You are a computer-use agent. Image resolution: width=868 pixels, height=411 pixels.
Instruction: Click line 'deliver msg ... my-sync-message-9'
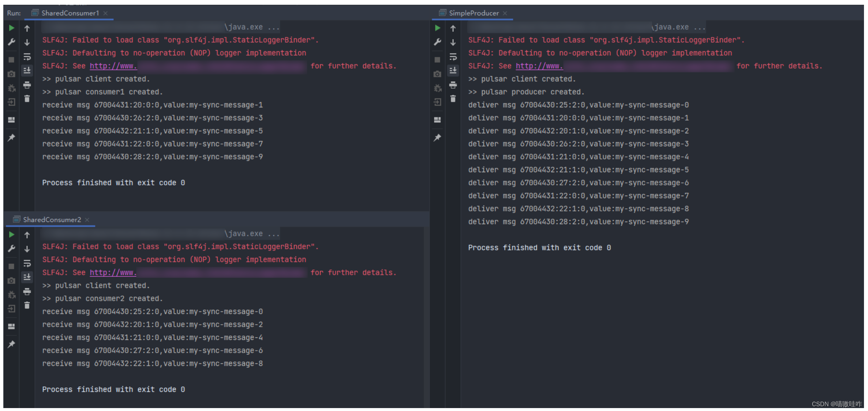click(579, 222)
